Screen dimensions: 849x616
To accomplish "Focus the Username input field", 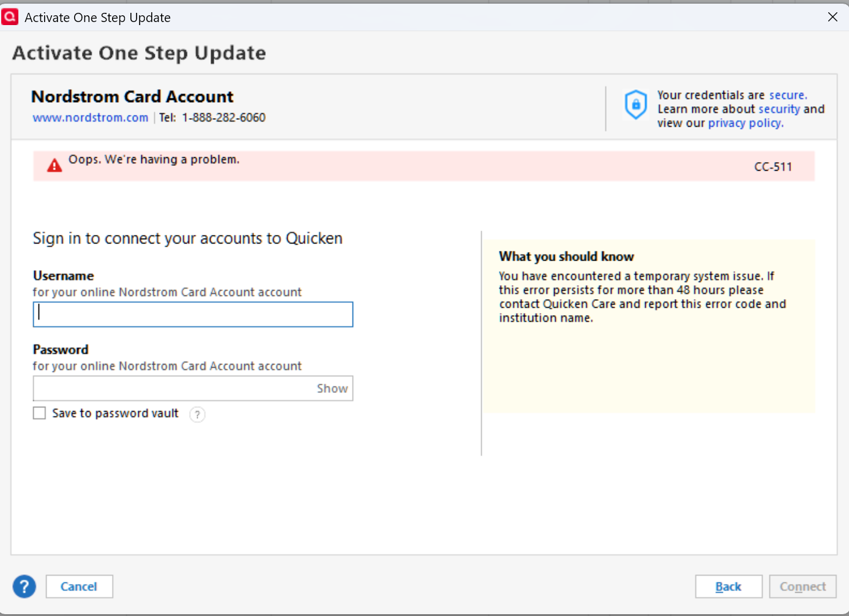I will tap(193, 314).
